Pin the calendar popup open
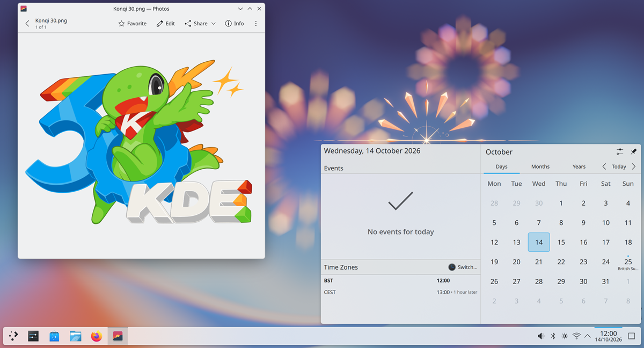Screen dimensions: 644x348 click(633, 152)
